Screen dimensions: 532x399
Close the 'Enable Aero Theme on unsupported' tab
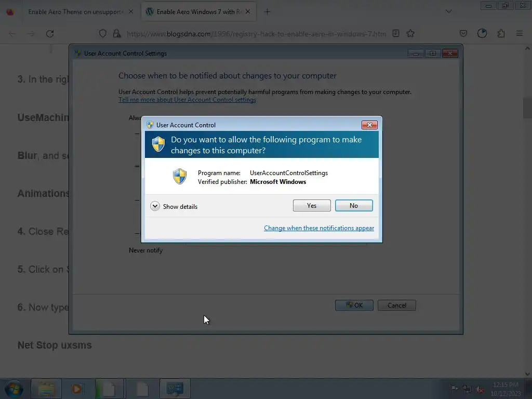[130, 12]
